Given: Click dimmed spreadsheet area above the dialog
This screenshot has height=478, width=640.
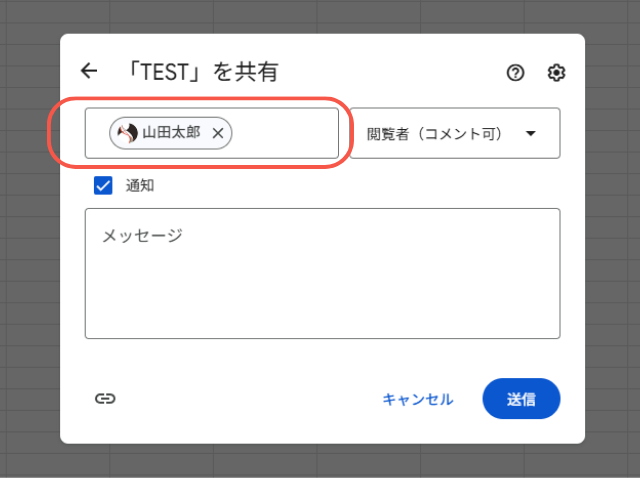Looking at the screenshot, I should pos(320,16).
